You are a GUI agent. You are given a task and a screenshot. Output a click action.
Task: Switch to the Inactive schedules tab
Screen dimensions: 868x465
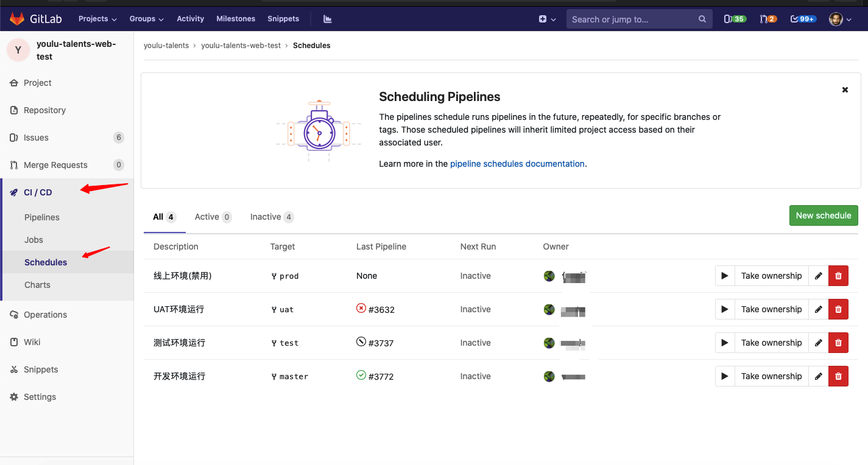(272, 217)
